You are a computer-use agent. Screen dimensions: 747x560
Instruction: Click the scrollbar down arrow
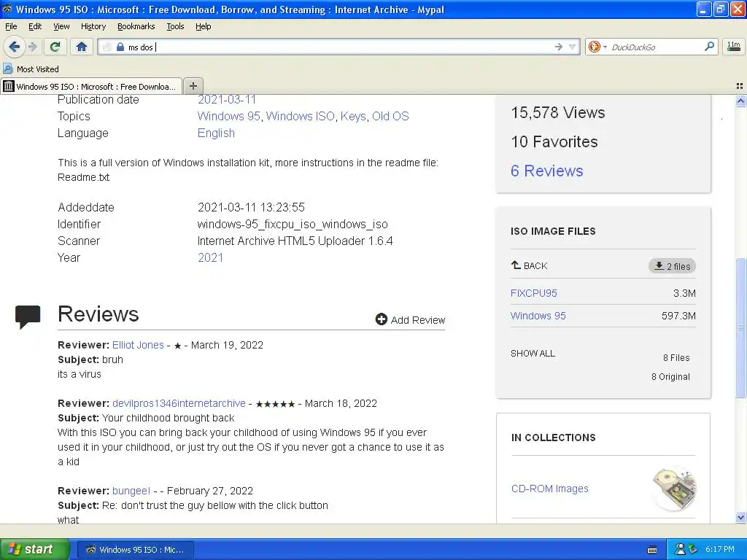[740, 517]
